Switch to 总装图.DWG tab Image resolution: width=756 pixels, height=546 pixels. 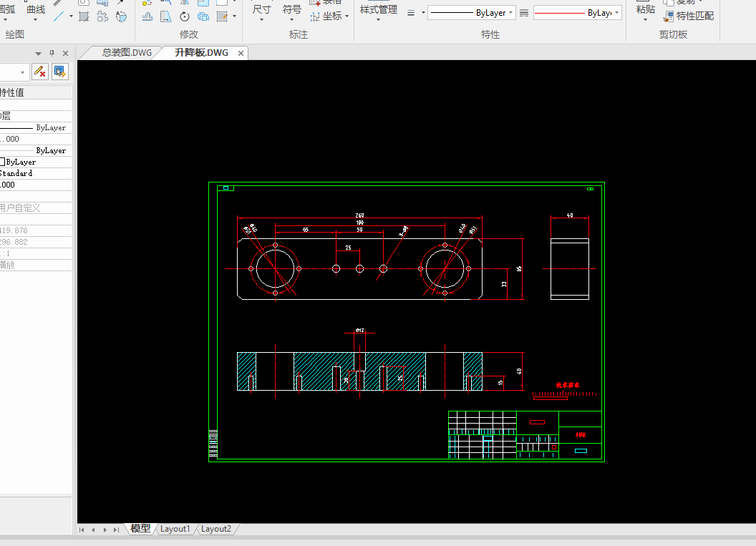[127, 52]
